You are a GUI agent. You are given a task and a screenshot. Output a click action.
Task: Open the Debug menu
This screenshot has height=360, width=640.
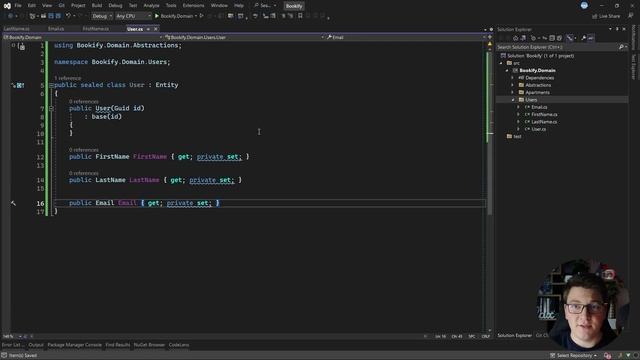[x=115, y=6]
